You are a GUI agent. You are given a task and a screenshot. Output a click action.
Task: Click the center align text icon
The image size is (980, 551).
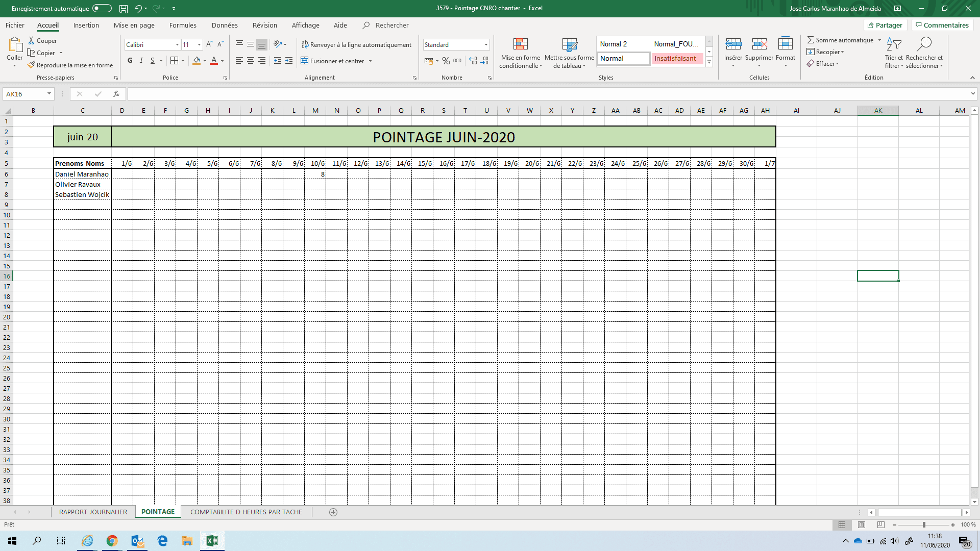click(x=251, y=61)
